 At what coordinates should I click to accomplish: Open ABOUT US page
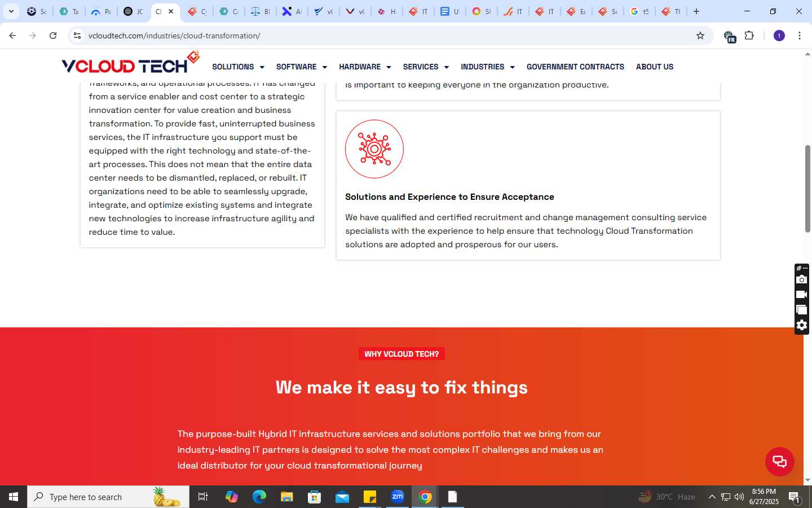(x=655, y=67)
